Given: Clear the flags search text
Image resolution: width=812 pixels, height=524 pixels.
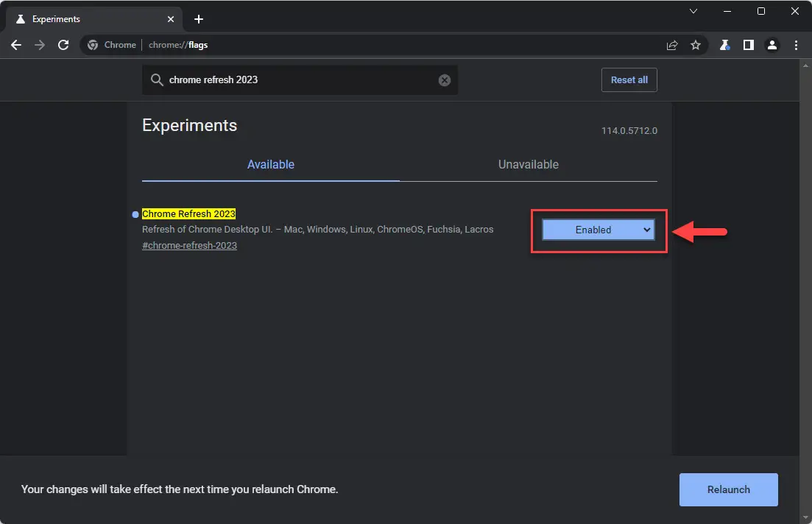Looking at the screenshot, I should [x=445, y=80].
